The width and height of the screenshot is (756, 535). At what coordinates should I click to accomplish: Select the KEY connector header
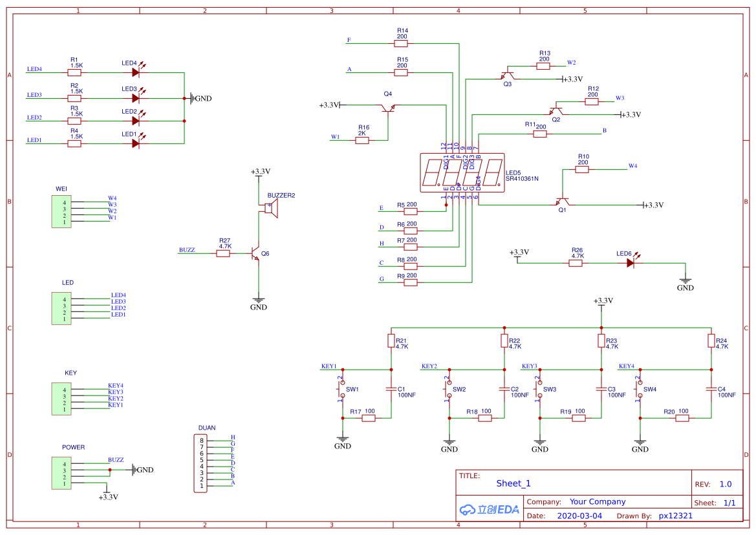(61, 399)
